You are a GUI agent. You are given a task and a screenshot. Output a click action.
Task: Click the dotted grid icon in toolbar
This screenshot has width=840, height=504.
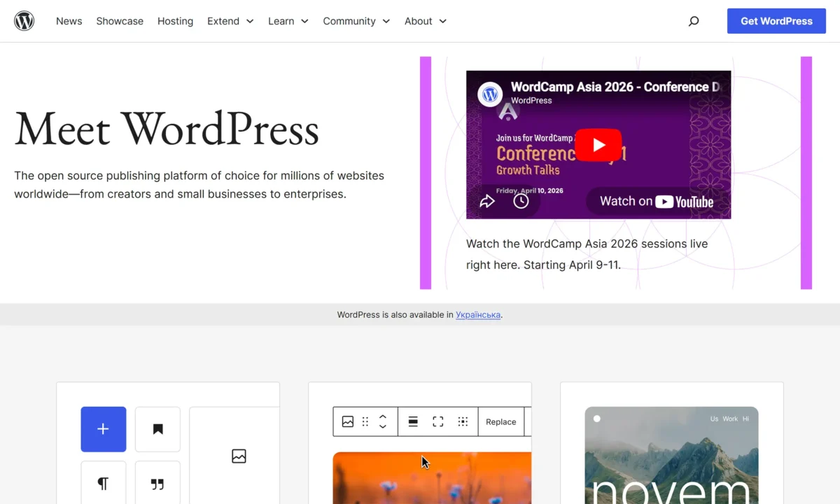click(x=463, y=421)
